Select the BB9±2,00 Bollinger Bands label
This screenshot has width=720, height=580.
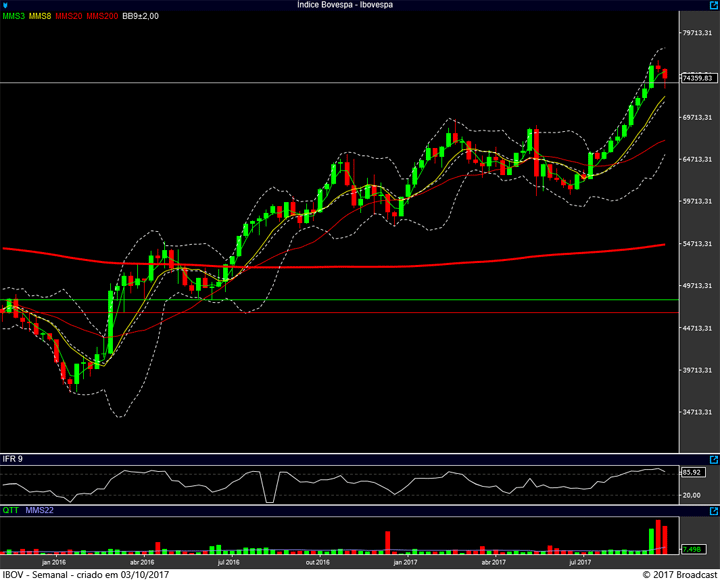pyautogui.click(x=140, y=16)
